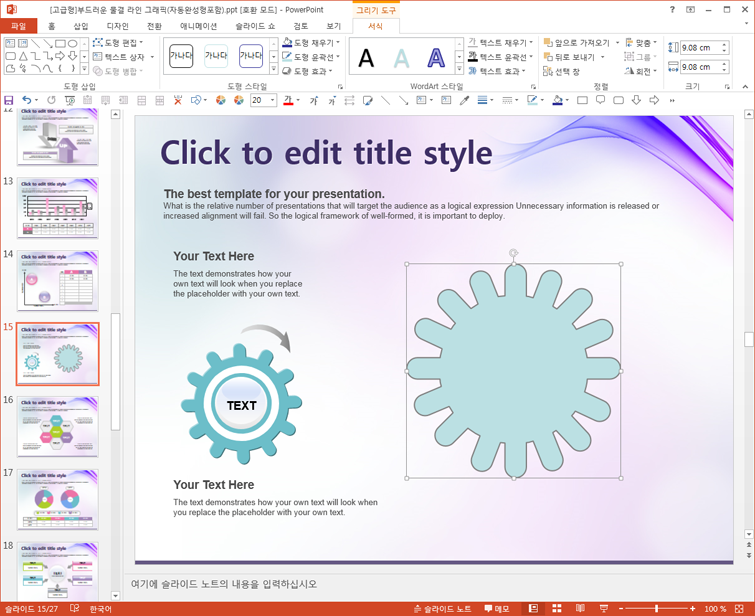Apply the purple outlined WordArt style

(x=436, y=58)
